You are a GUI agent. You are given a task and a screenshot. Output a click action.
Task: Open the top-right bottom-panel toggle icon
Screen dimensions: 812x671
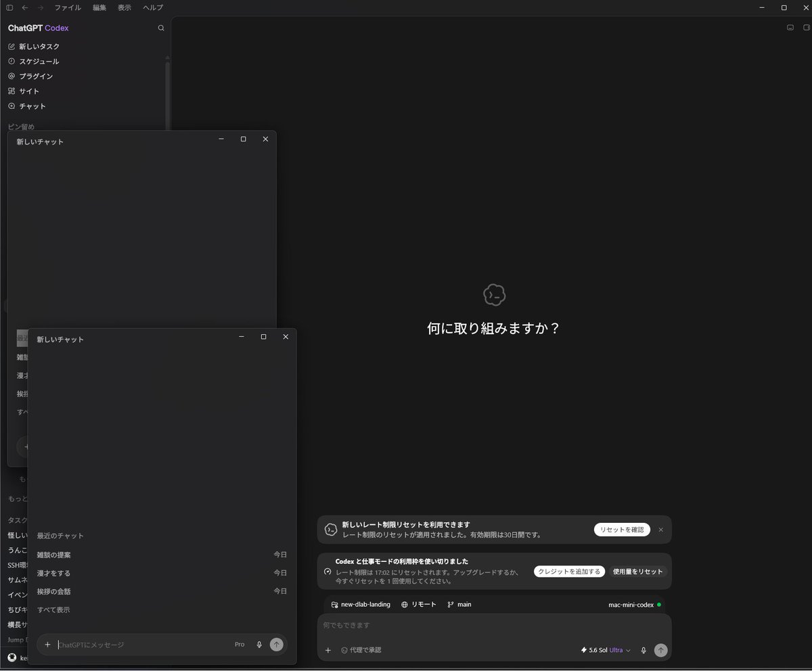pos(790,28)
